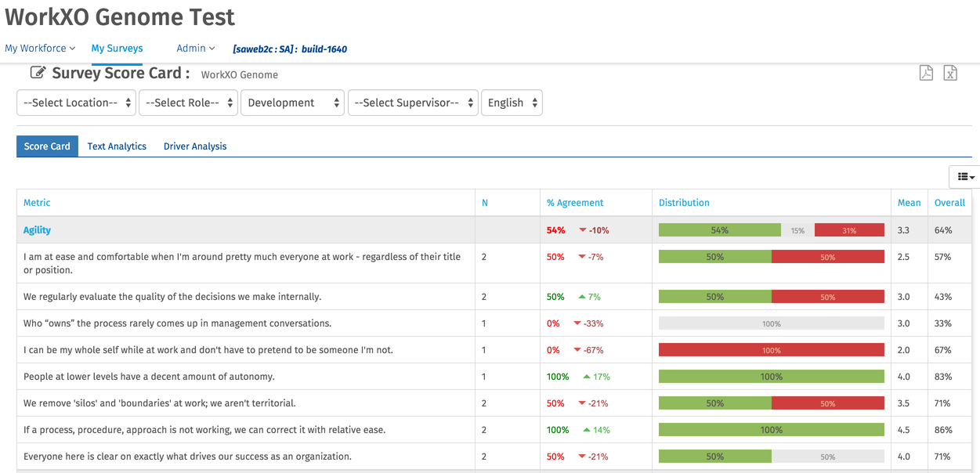Open the Select Supervisor dropdown

[x=413, y=103]
